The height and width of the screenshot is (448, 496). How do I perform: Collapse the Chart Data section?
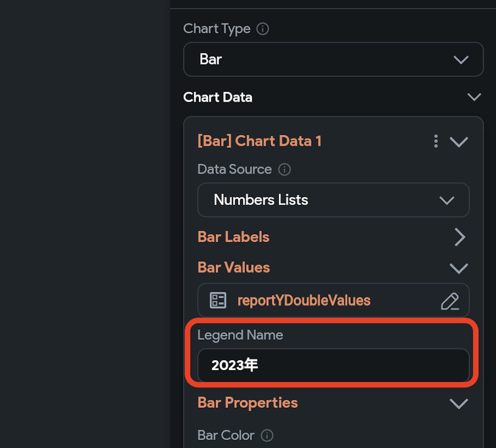pos(474,97)
